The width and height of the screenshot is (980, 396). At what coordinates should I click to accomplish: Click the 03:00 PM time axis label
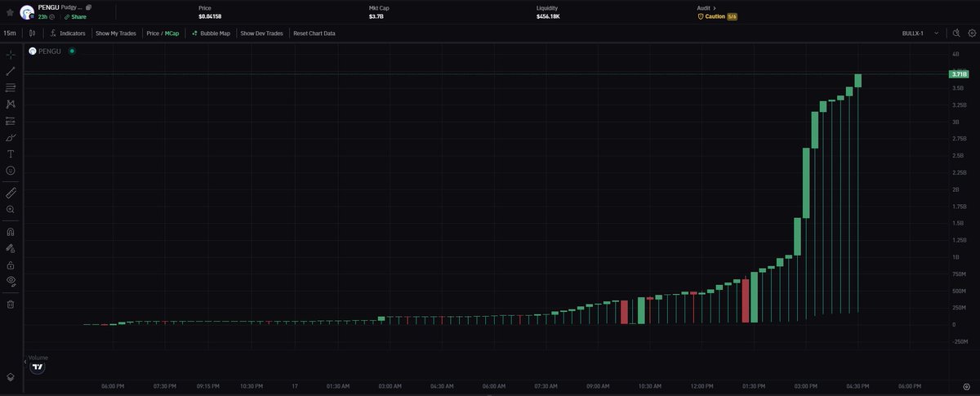(805, 386)
